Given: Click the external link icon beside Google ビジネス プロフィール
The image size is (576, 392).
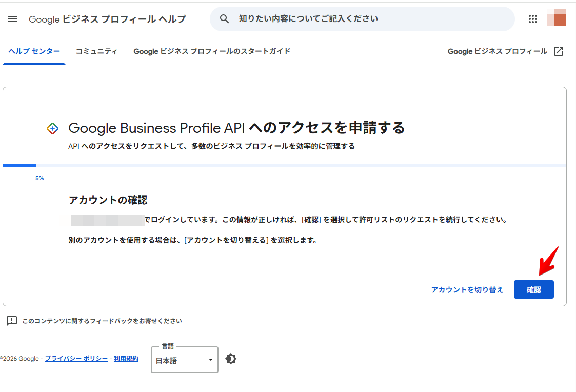Looking at the screenshot, I should [559, 51].
